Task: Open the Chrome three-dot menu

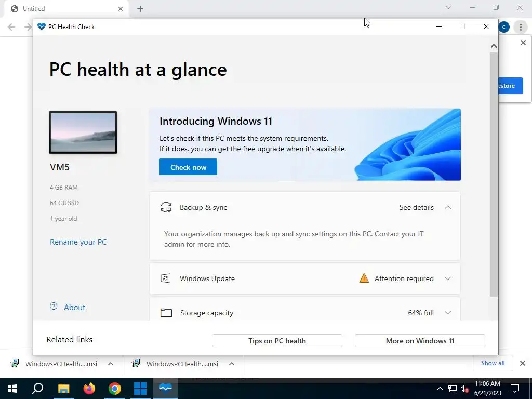Action: pos(521,27)
